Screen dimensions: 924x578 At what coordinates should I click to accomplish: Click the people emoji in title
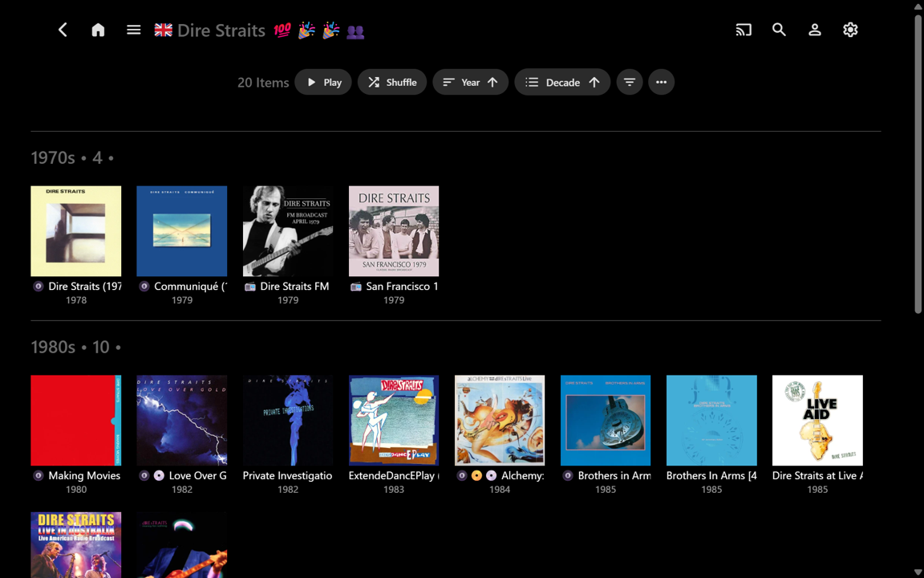point(355,31)
